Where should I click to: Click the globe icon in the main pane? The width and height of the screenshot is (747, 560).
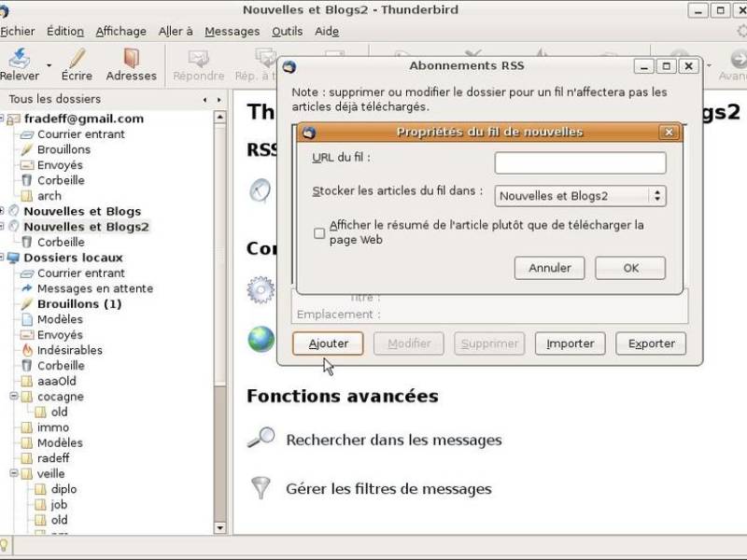pos(261,339)
